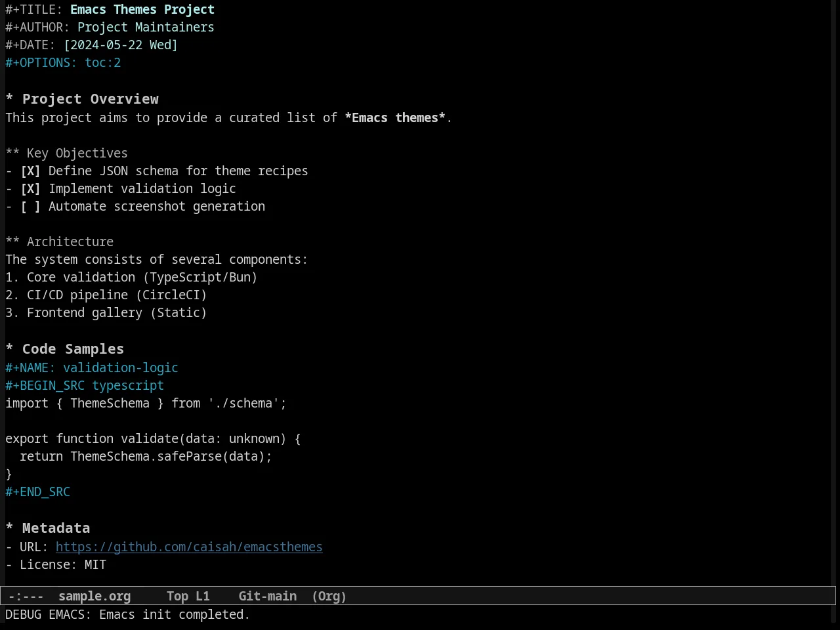This screenshot has height=630, width=840.
Task: Click the Core validation (TypeScript/Bun) item
Action: point(131,278)
